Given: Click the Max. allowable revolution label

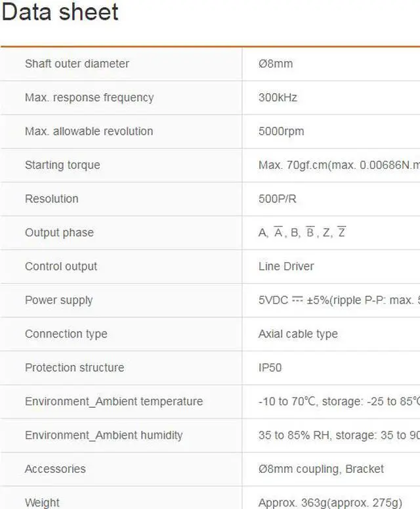Looking at the screenshot, I should (x=89, y=131).
